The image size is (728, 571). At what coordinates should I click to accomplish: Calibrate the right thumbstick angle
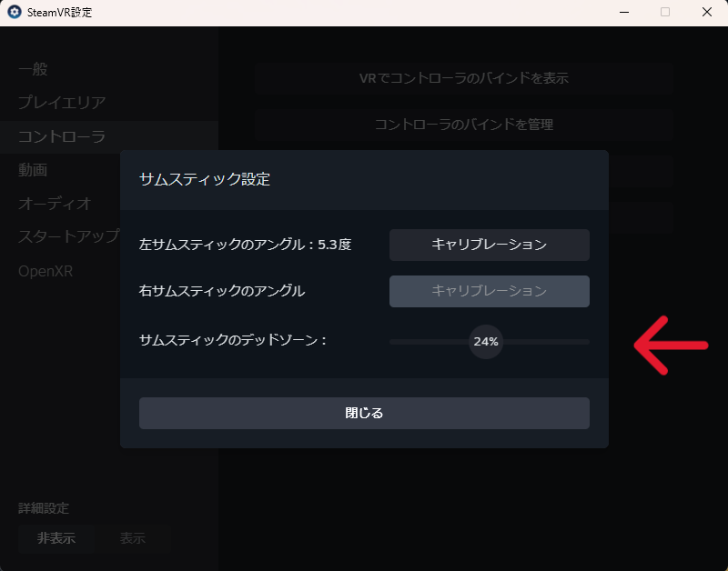490,291
